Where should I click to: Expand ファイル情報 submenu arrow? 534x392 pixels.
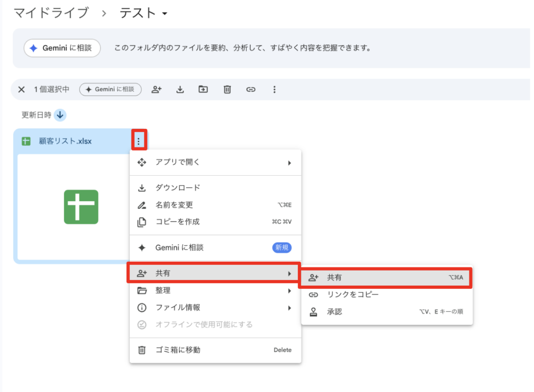click(x=289, y=308)
